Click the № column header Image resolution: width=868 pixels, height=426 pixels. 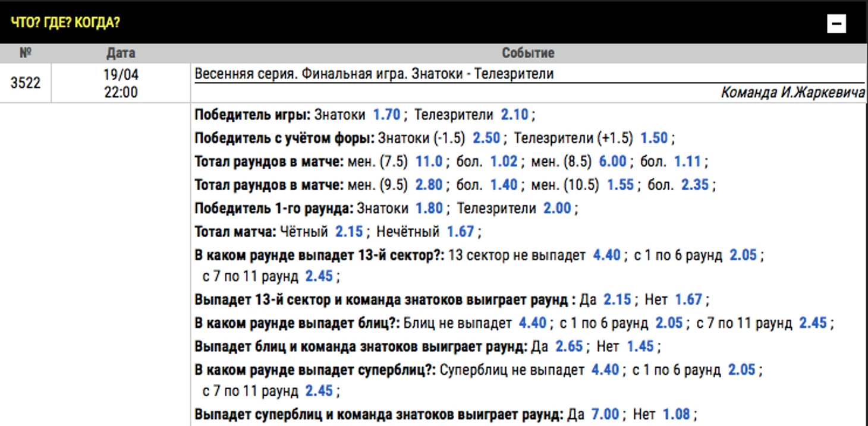coord(26,53)
